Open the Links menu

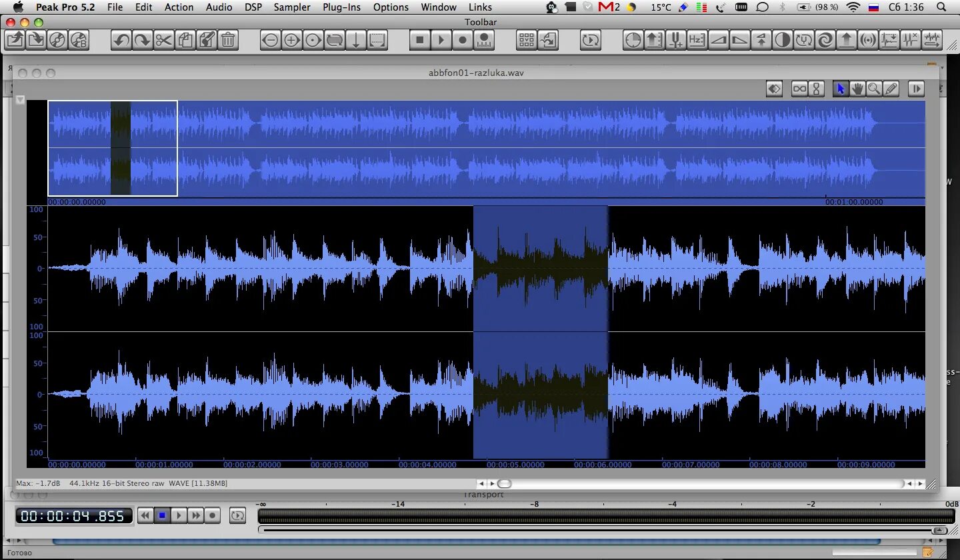click(480, 7)
